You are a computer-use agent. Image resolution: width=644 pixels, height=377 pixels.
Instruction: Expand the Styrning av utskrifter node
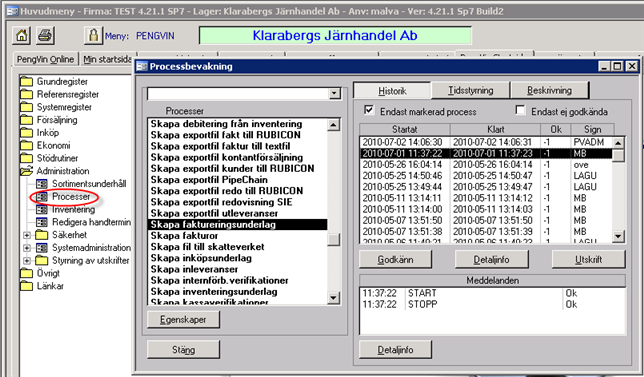click(27, 261)
